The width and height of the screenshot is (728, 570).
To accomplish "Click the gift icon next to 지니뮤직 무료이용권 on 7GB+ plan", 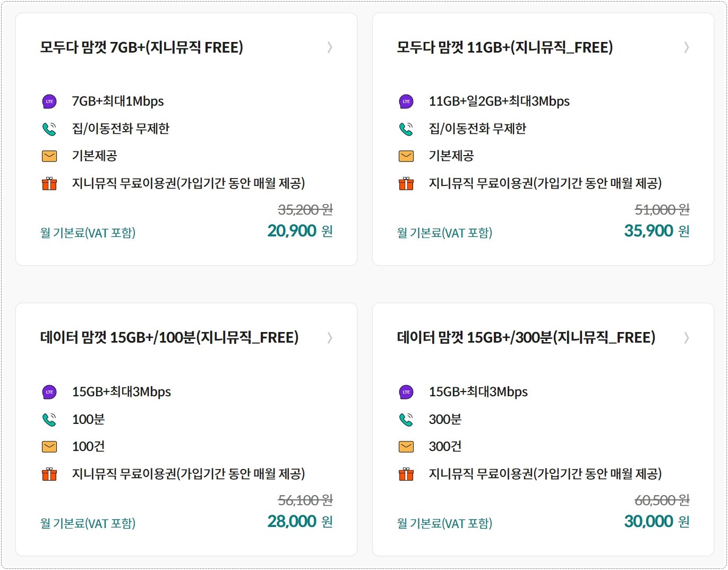I will [x=49, y=184].
